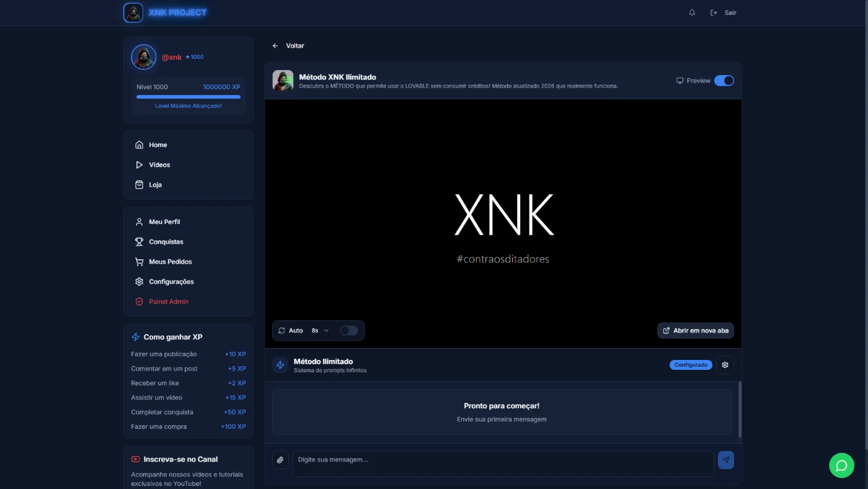Viewport: 868px width, 489px height.
Task: Click the chat panel vertical scrollbar
Action: coord(740,410)
